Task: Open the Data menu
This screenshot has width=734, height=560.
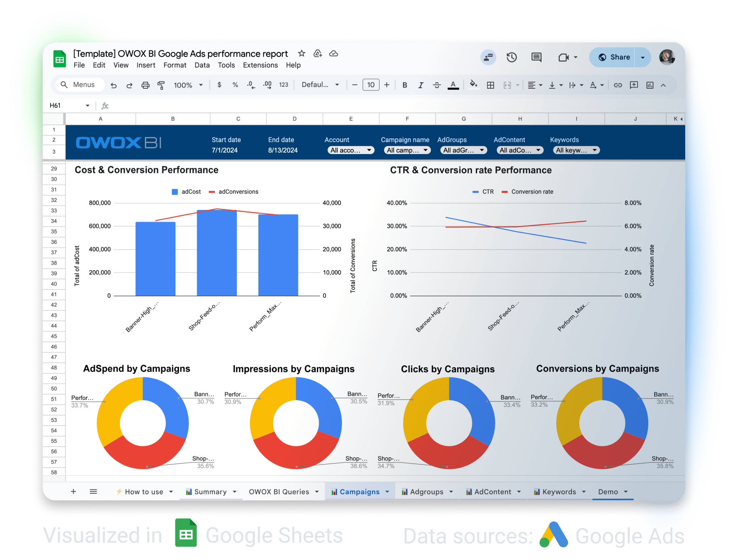Action: [202, 65]
